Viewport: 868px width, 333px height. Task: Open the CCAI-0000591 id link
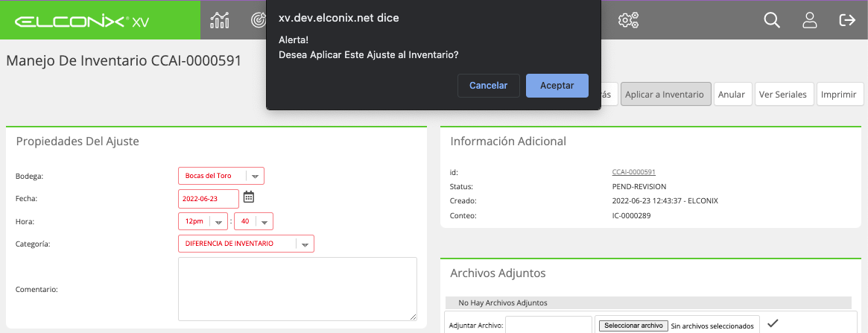tap(634, 172)
